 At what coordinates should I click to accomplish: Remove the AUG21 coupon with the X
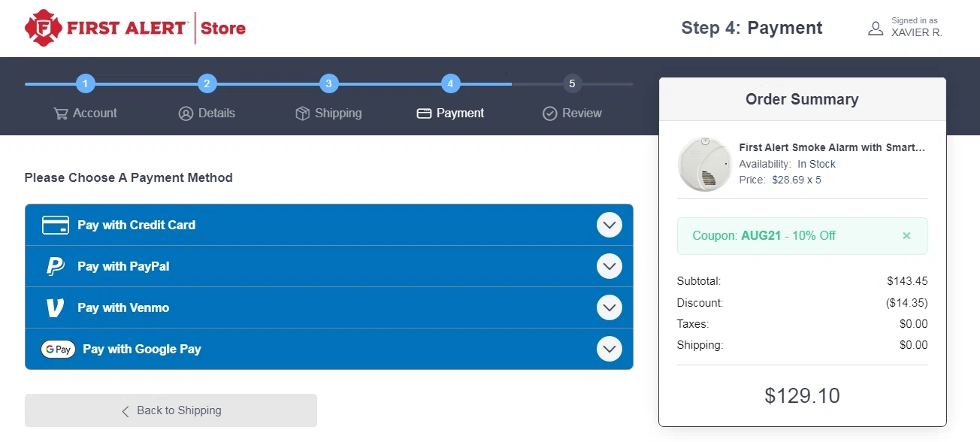906,236
